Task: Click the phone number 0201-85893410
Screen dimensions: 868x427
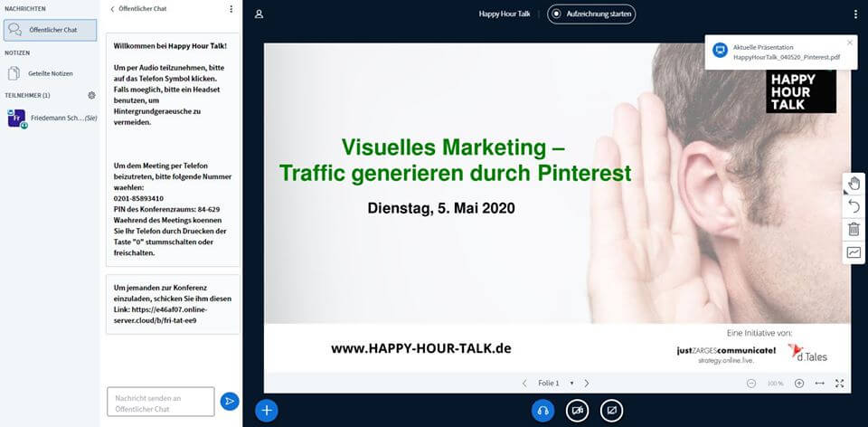Action: (x=138, y=198)
